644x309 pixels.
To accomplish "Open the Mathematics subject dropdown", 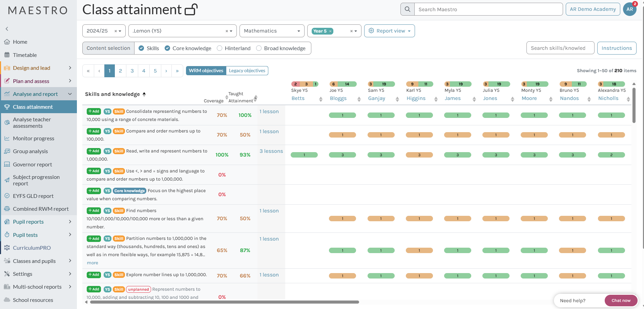I will (272, 31).
